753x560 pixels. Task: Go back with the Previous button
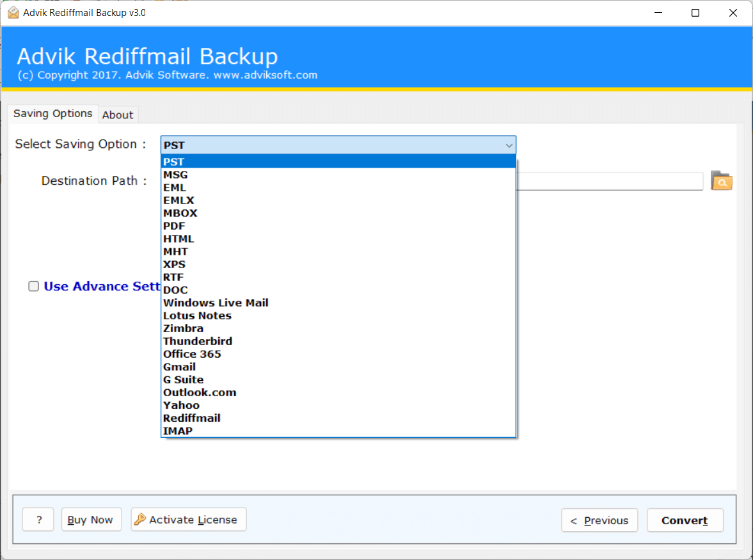599,520
